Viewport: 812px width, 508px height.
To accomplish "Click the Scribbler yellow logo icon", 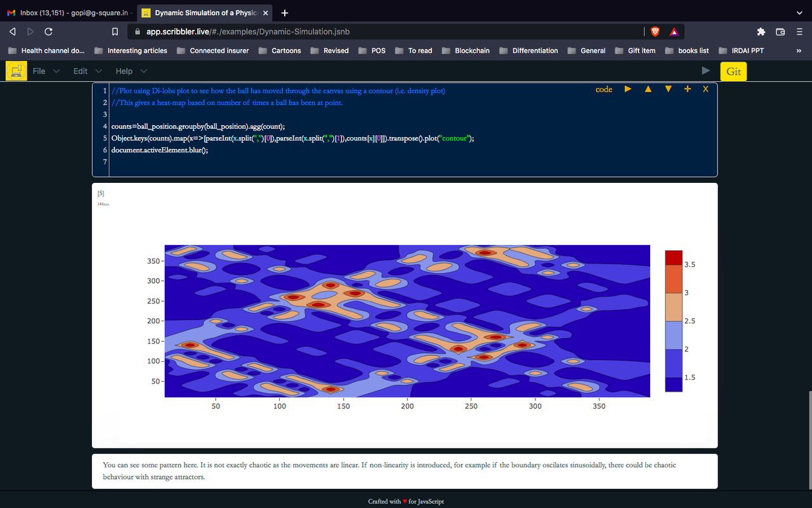I will (x=16, y=70).
